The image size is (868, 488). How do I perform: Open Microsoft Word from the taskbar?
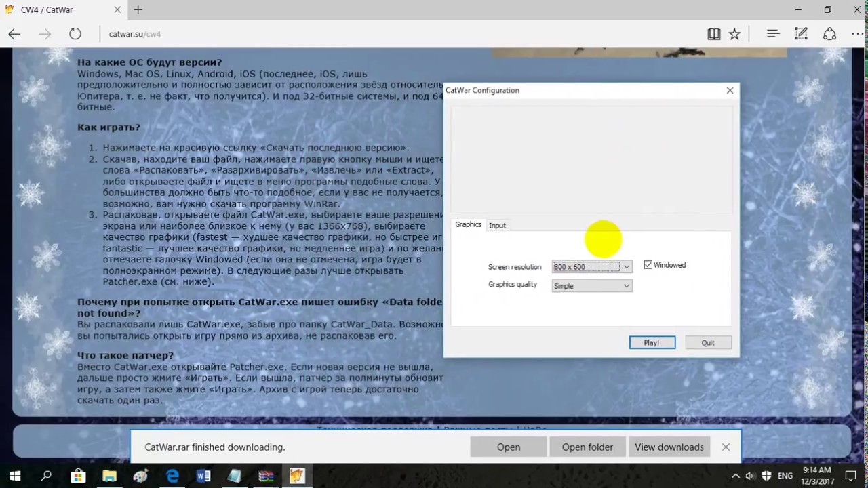(203, 476)
